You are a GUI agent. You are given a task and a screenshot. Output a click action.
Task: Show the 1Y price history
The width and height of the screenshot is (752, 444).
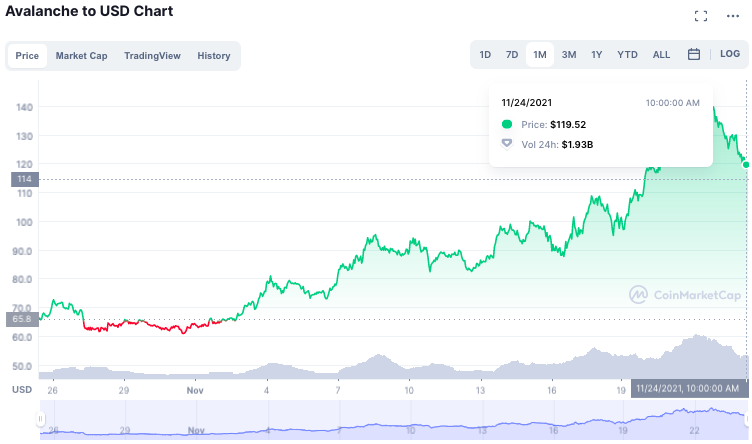[597, 55]
